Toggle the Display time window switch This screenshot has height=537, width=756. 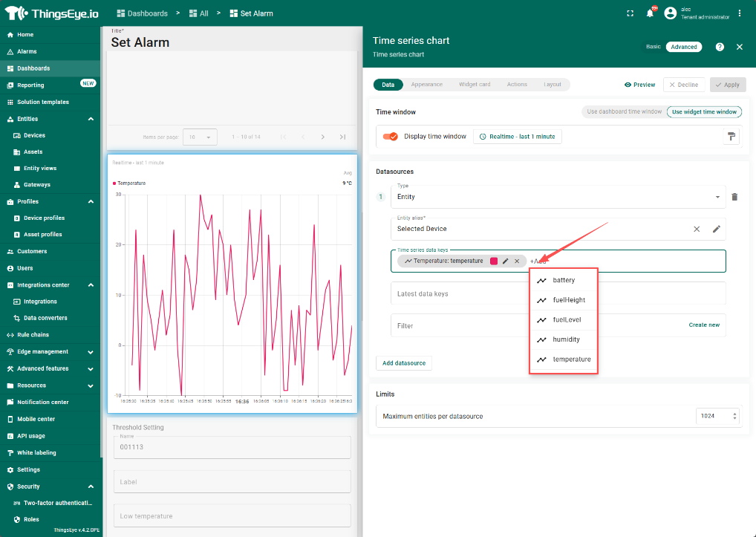pyautogui.click(x=390, y=137)
